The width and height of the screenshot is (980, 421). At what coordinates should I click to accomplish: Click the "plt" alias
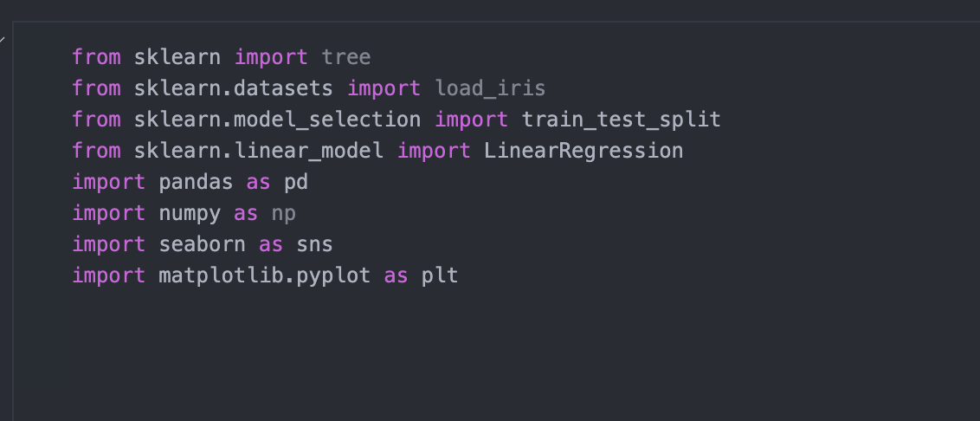(x=440, y=276)
